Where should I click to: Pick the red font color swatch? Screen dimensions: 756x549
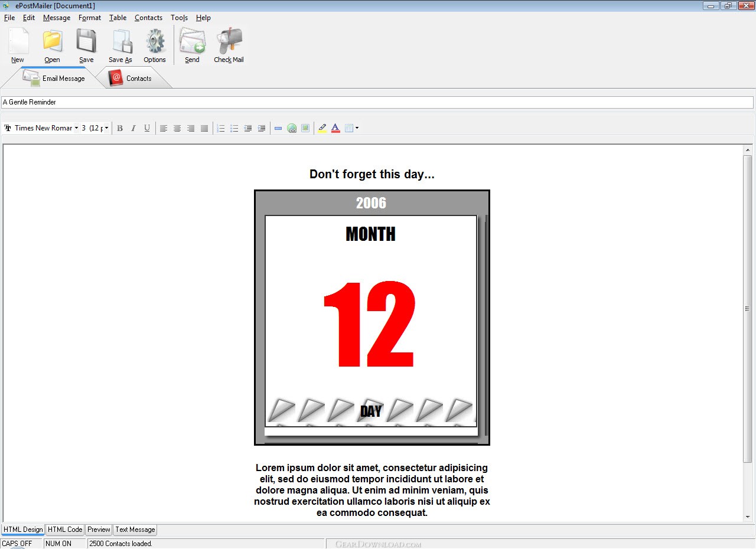tap(335, 128)
